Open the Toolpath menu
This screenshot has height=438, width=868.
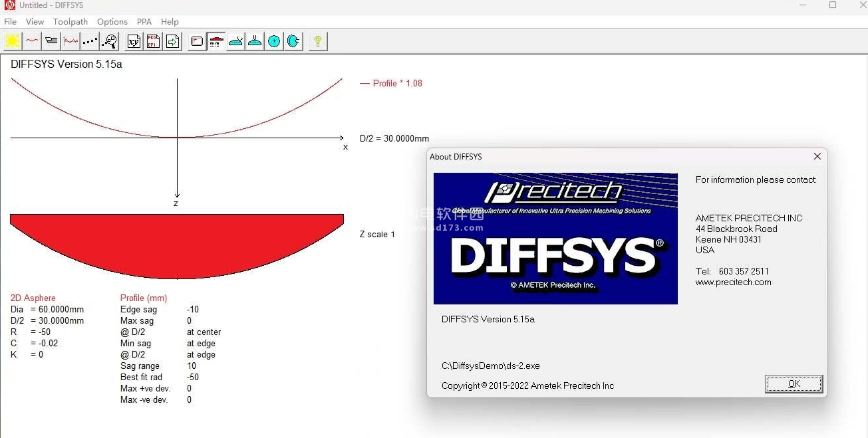(71, 21)
